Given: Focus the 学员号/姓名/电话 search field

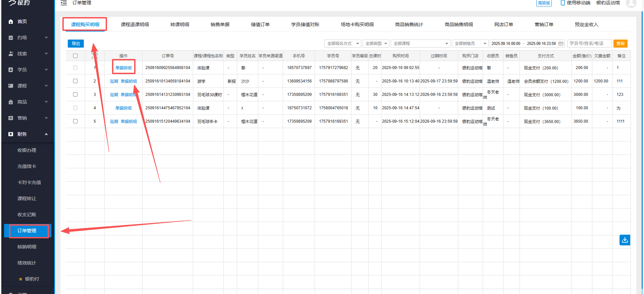Looking at the screenshot, I should pos(589,44).
